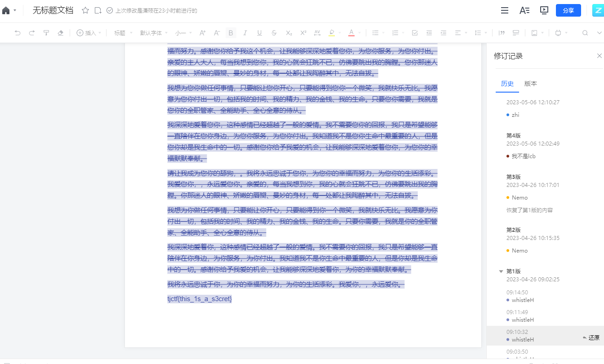Image resolution: width=604 pixels, height=364 pixels.
Task: Collapse the 第1版 version entry
Action: [501, 271]
